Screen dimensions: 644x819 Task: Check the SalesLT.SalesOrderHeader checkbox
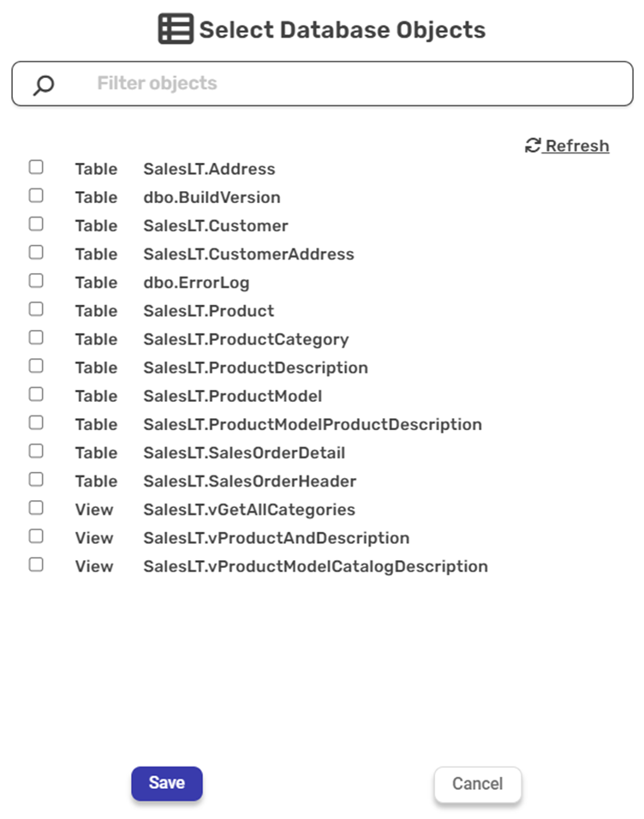[x=36, y=479]
